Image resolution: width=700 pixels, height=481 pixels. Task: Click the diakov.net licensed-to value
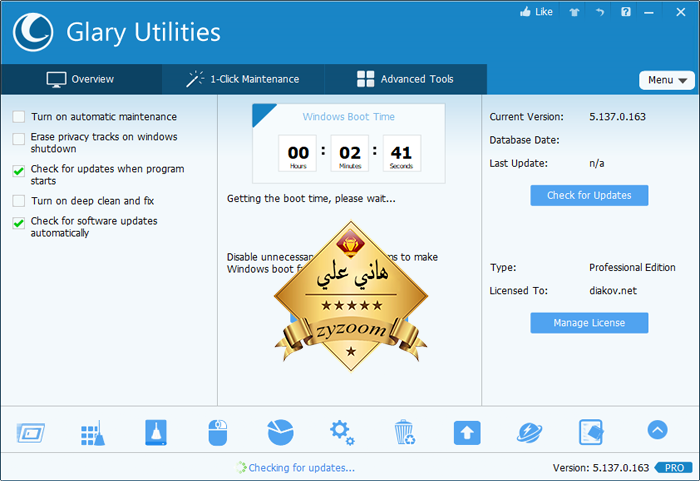coord(613,291)
